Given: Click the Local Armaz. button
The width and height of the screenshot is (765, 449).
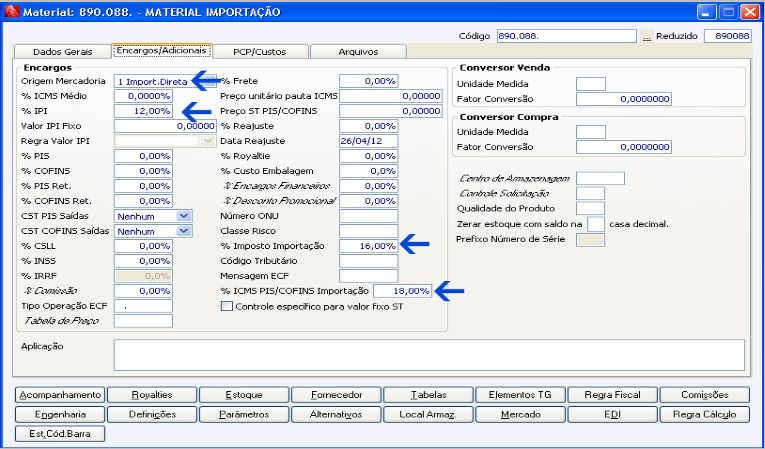Looking at the screenshot, I should (428, 414).
